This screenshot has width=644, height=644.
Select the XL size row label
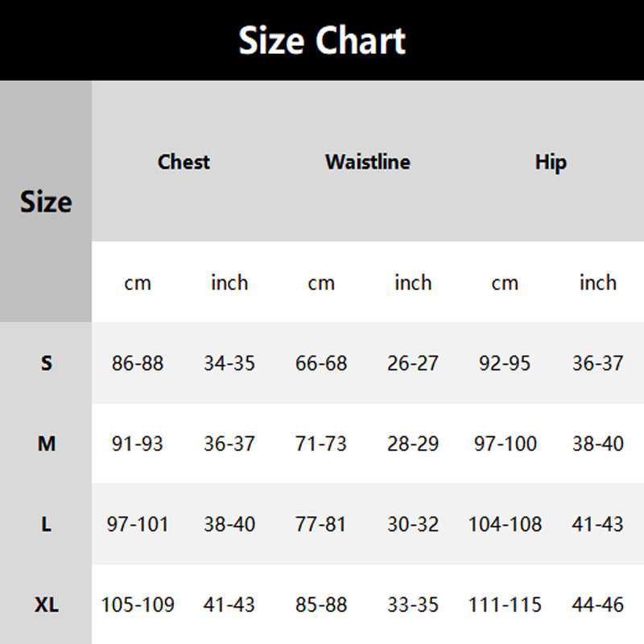(x=46, y=605)
